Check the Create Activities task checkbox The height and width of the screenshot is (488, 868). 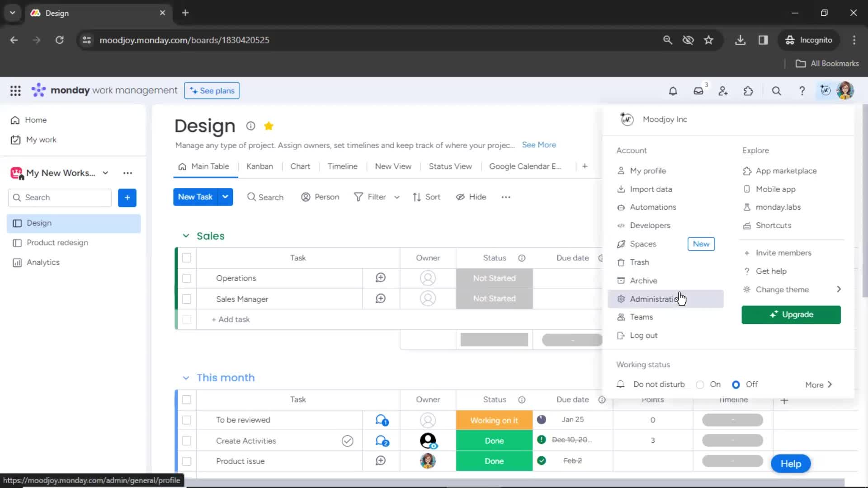tap(187, 441)
